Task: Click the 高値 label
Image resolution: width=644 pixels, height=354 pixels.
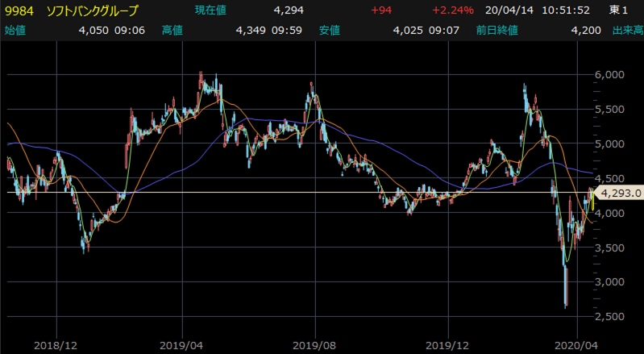Action: coord(172,31)
